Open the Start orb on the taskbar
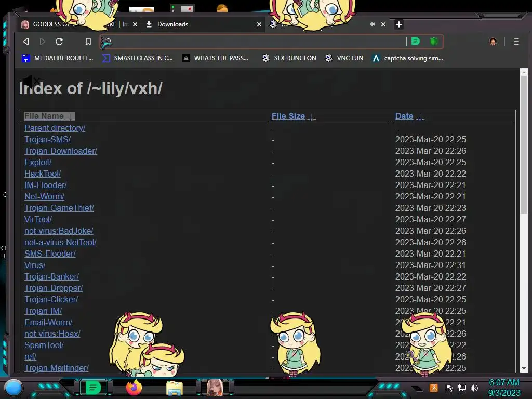This screenshot has height=399, width=532. (14, 388)
